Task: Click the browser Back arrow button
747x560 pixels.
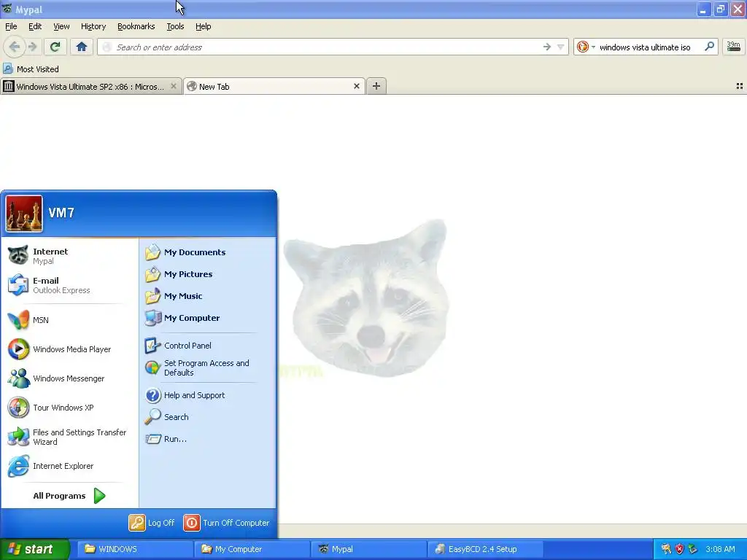Action: pos(15,47)
